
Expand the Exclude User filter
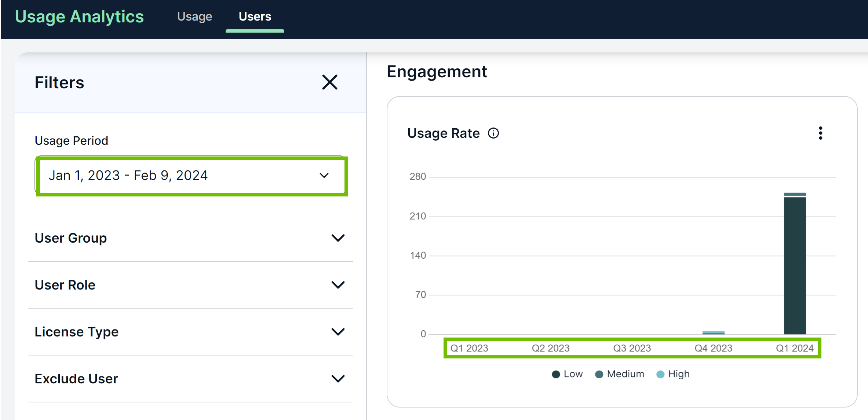coord(338,379)
